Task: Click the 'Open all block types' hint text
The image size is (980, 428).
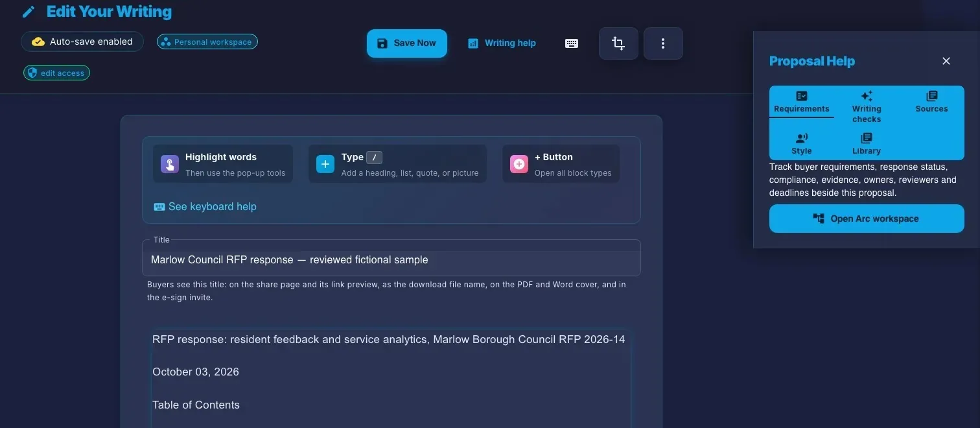Action: point(573,173)
